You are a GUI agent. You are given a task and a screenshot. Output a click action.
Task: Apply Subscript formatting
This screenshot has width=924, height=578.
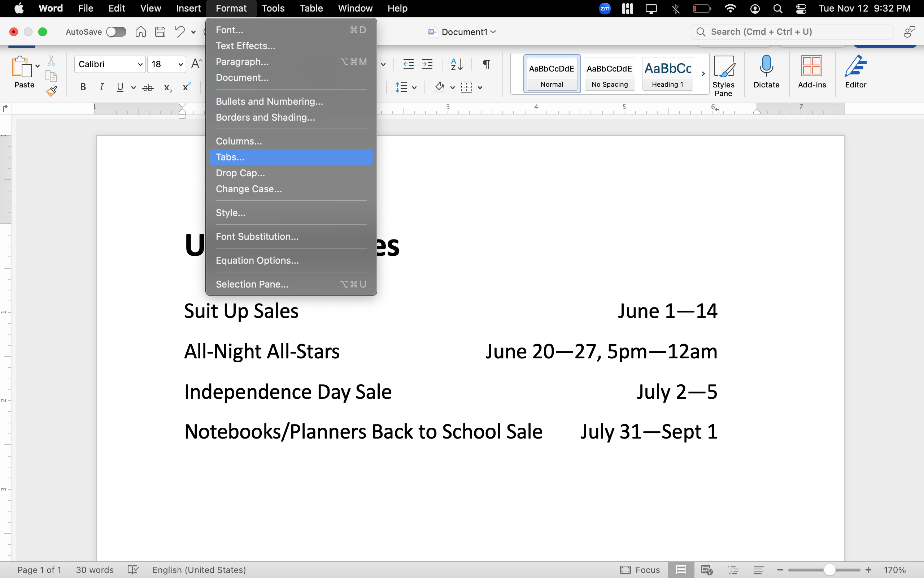(167, 88)
